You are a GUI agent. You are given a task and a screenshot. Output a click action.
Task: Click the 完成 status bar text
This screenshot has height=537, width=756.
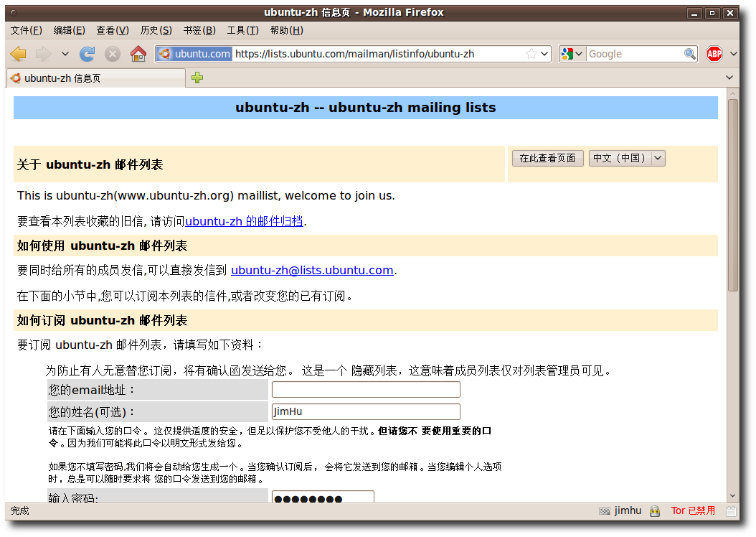click(20, 511)
